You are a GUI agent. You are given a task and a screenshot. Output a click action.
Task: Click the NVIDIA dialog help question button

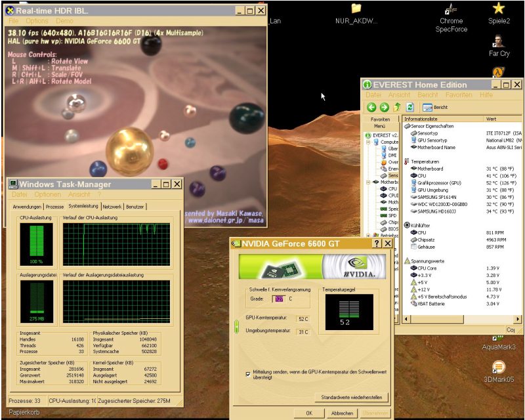pos(377,243)
